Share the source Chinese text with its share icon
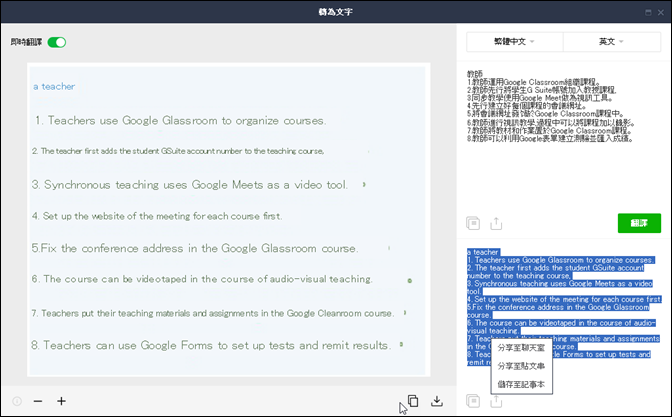Screen dimensions: 672x417 coord(496,223)
